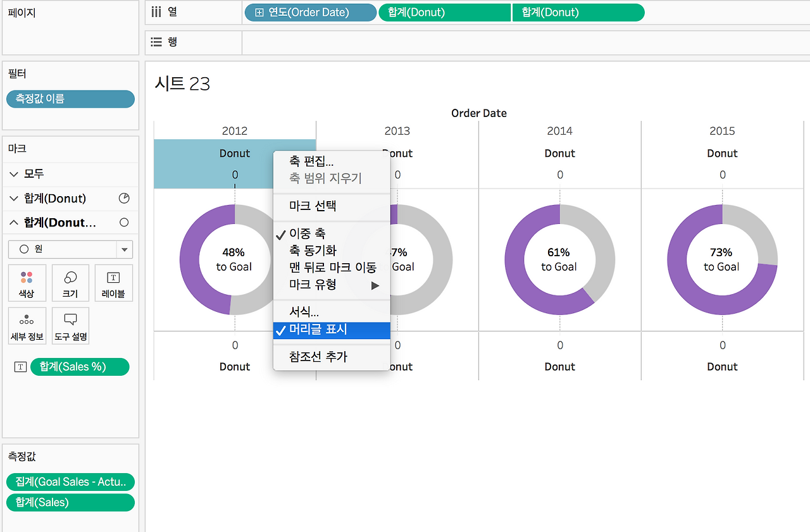Open the 도구 설명 (tooltip) mark card
The image size is (810, 532).
pos(70,326)
